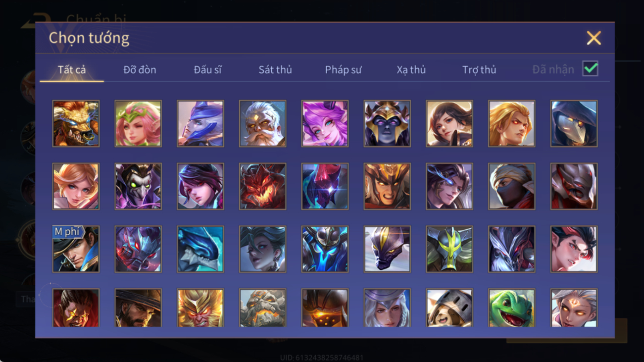Choose the pink-haired elf girl hero
This screenshot has height=362, width=644.
pyautogui.click(x=138, y=123)
